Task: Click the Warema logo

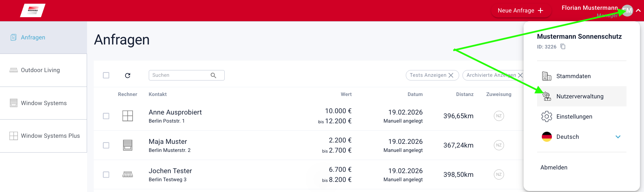Action: (33, 10)
